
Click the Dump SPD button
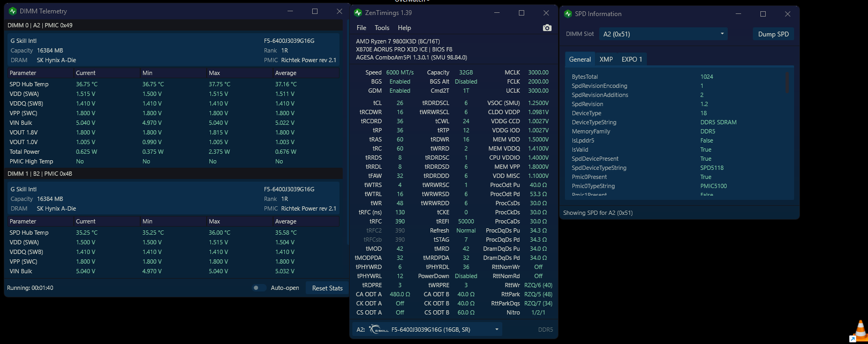[x=773, y=34]
